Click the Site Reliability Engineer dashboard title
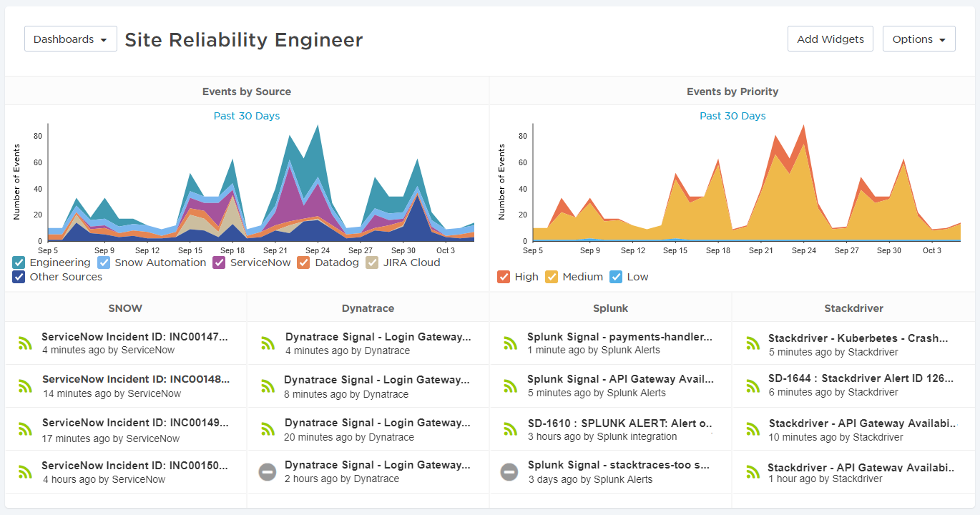This screenshot has width=980, height=515. pyautogui.click(x=244, y=40)
